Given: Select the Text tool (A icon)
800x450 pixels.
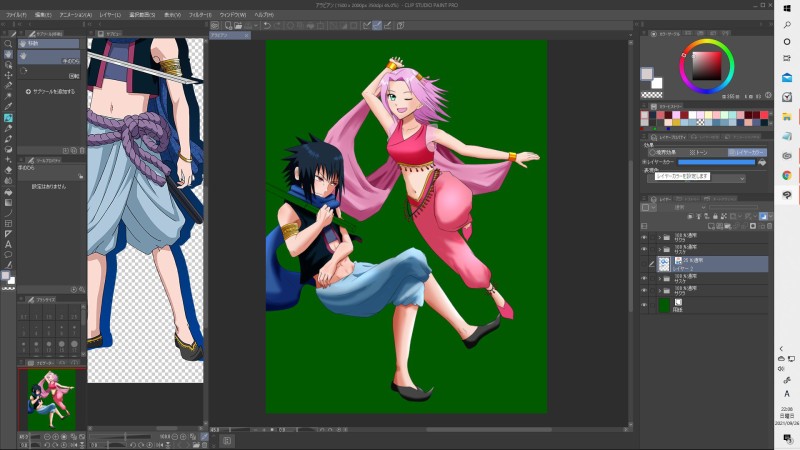Looking at the screenshot, I should (x=8, y=244).
